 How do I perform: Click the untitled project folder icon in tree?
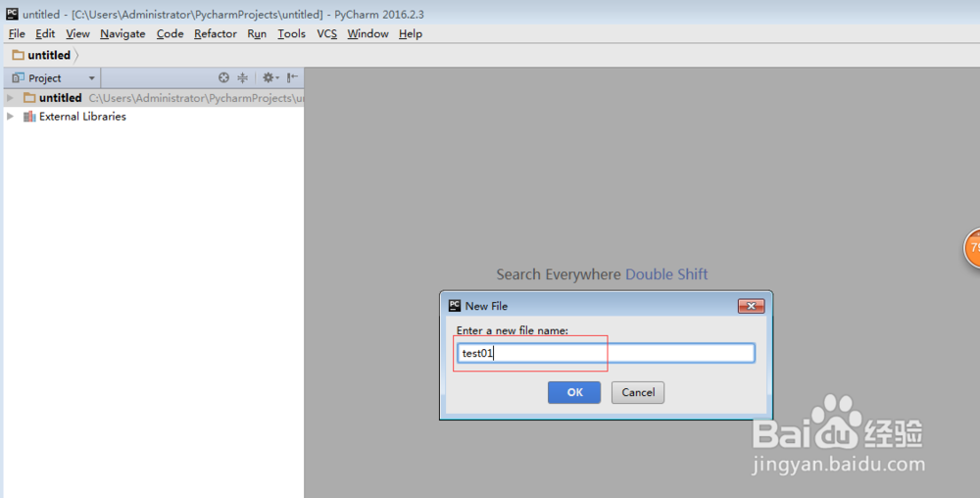click(29, 97)
